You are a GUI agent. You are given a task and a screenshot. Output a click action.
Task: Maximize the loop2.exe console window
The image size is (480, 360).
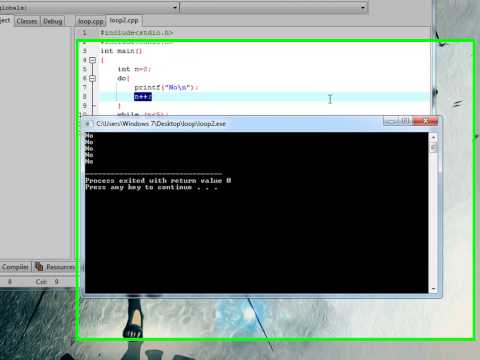405,121
